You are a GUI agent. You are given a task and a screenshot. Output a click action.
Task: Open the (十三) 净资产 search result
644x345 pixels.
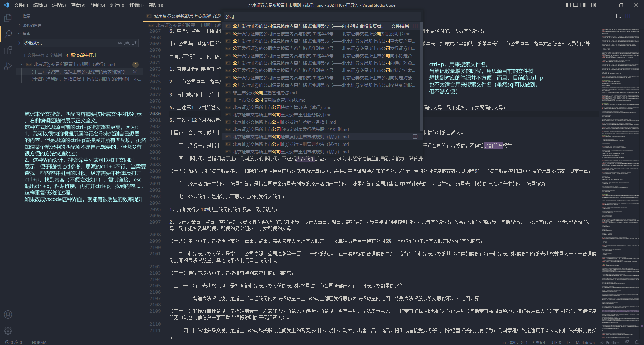(79, 72)
